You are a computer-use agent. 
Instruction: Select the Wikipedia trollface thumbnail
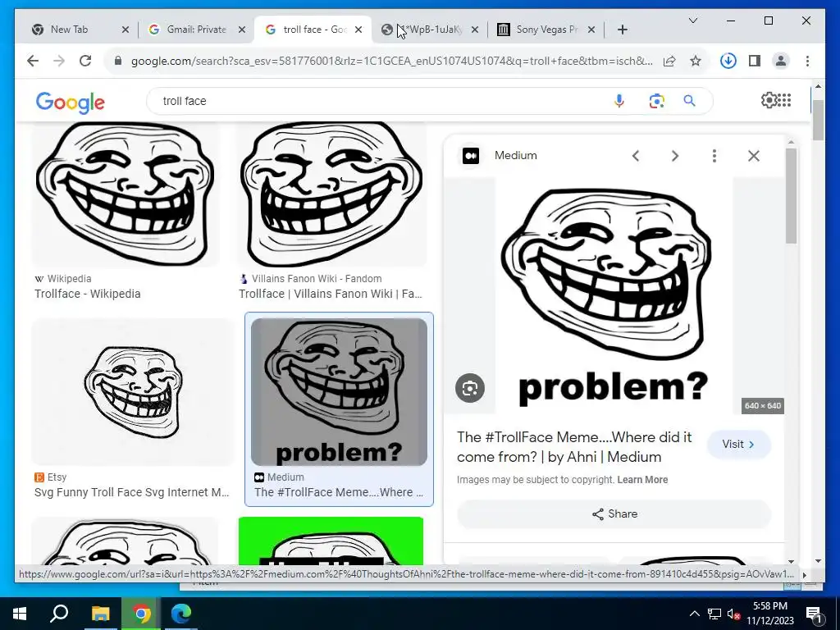pyautogui.click(x=125, y=194)
